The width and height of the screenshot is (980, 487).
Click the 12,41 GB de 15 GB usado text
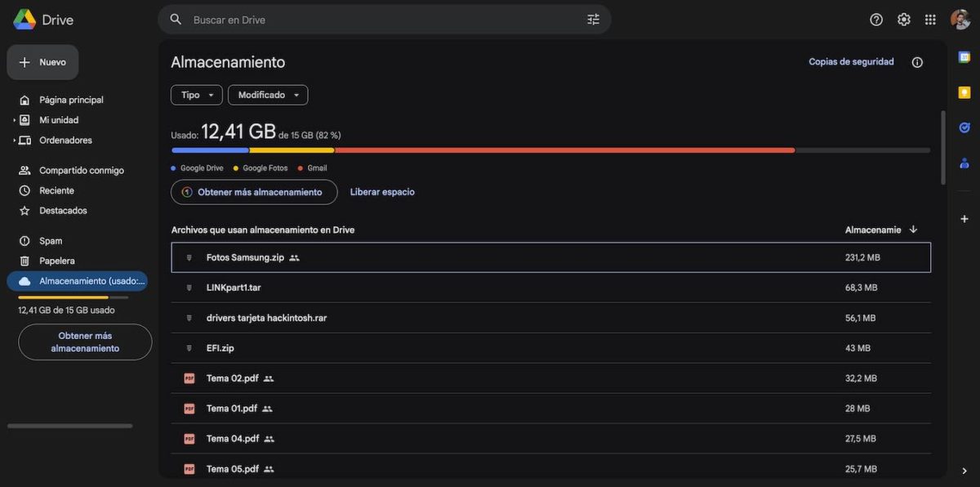point(66,311)
